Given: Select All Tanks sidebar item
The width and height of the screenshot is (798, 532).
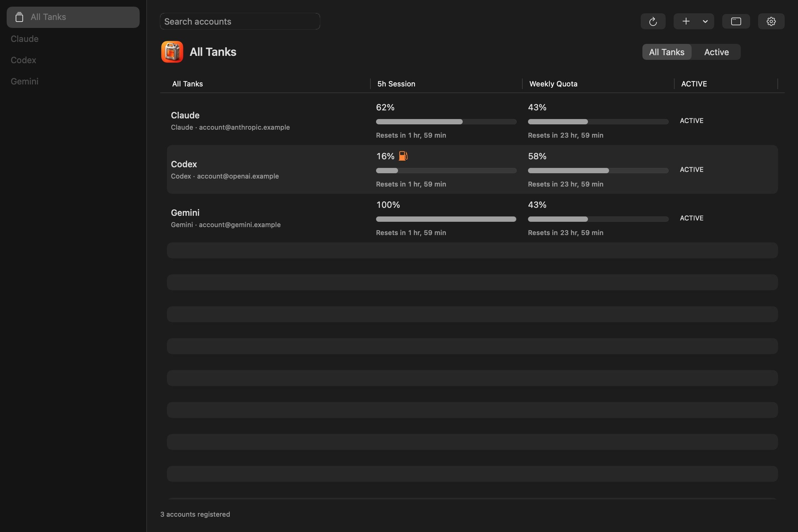Looking at the screenshot, I should 73,17.
